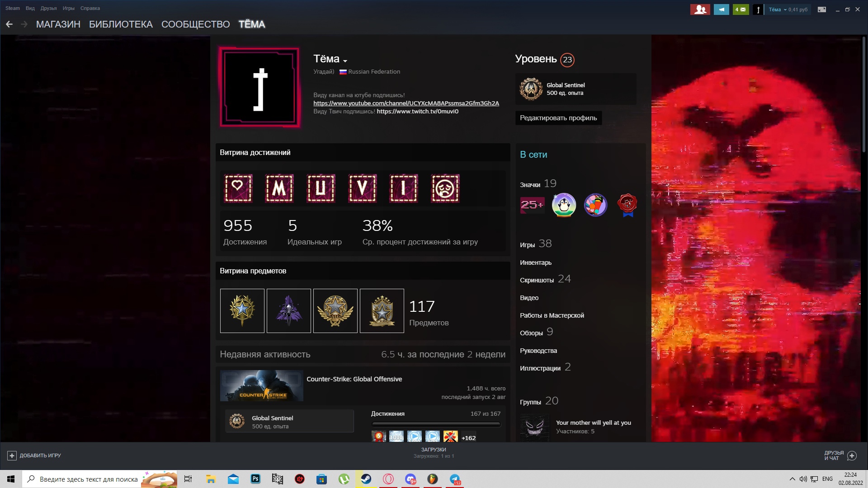This screenshot has height=488, width=868.
Task: Open the 25+ badge icon
Action: pos(532,205)
